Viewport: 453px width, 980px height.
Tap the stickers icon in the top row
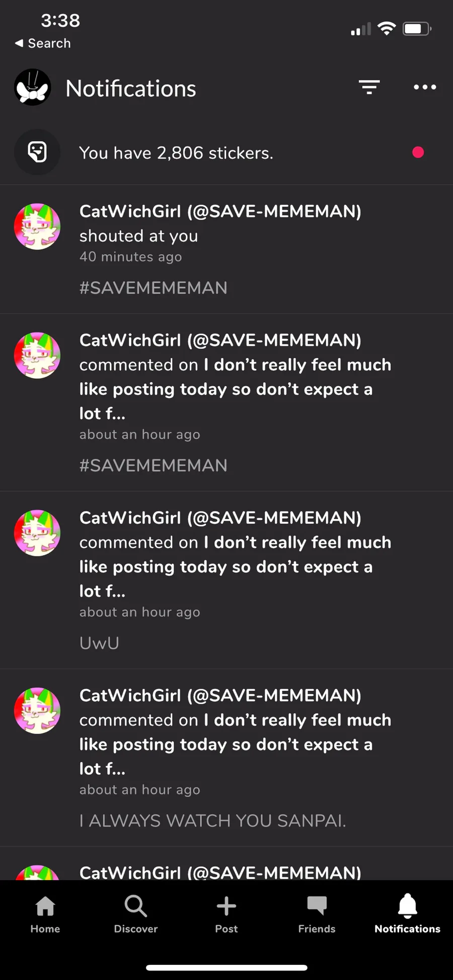click(x=37, y=152)
